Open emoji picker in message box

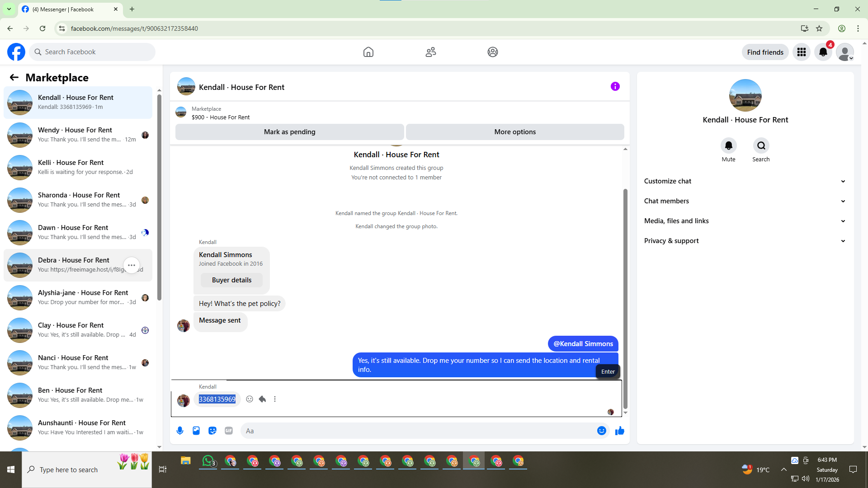click(x=601, y=431)
